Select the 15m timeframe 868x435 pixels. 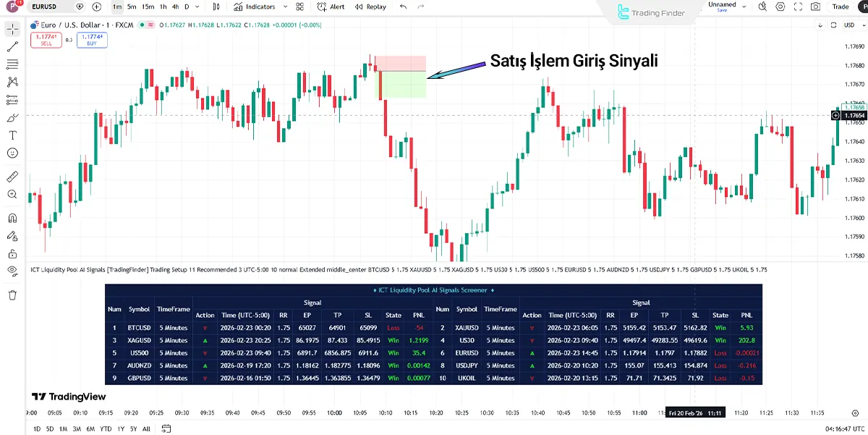148,7
